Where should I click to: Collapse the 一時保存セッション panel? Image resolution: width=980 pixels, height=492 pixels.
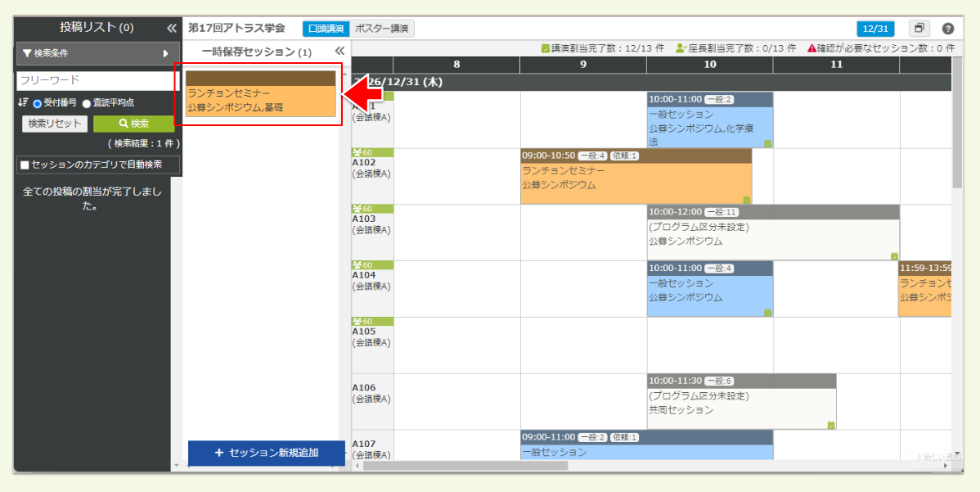point(339,52)
